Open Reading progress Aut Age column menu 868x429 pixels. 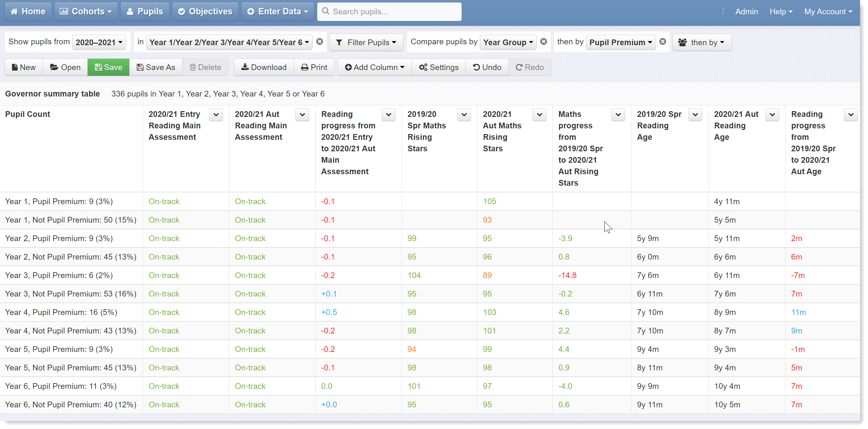pyautogui.click(x=851, y=115)
